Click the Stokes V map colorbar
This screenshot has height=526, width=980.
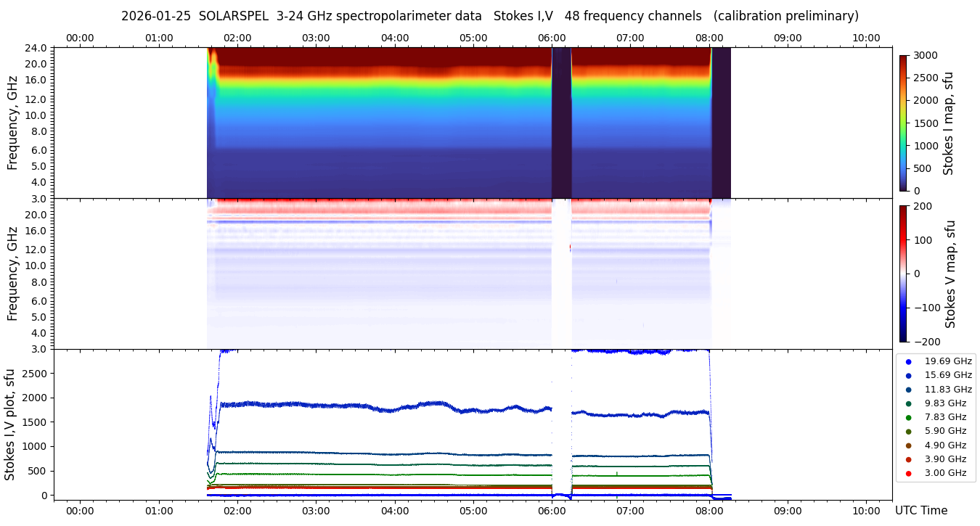[x=903, y=274]
